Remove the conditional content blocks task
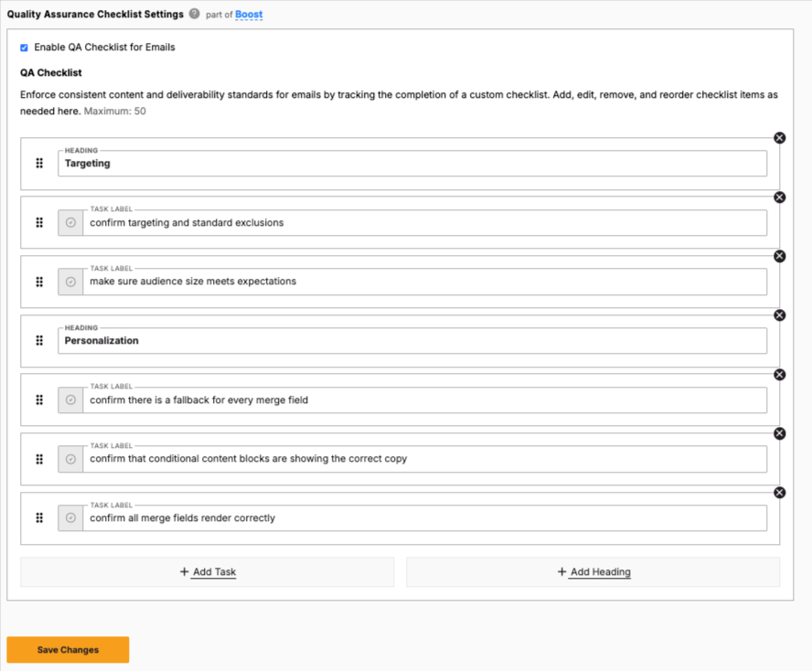The width and height of the screenshot is (812, 671). [779, 433]
